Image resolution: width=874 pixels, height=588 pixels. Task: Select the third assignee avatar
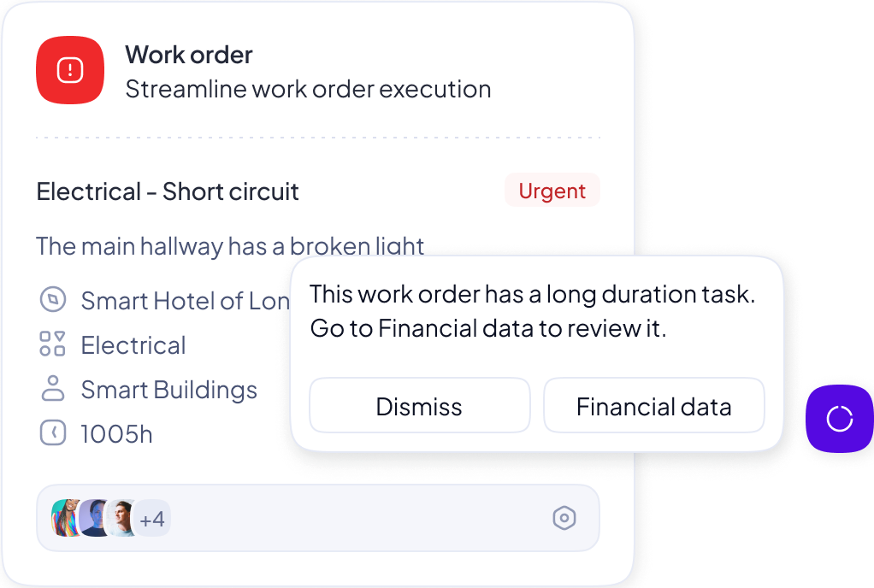click(x=121, y=518)
